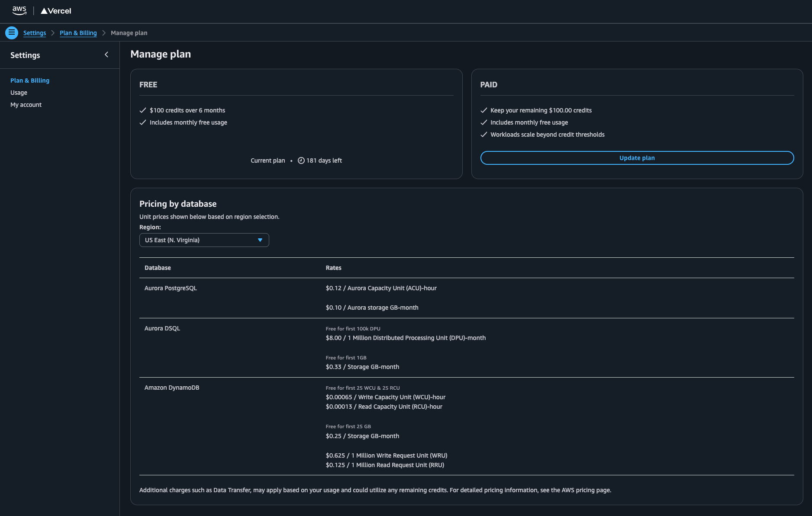Collapse the Settings sidebar panel
The image size is (812, 516).
point(106,54)
